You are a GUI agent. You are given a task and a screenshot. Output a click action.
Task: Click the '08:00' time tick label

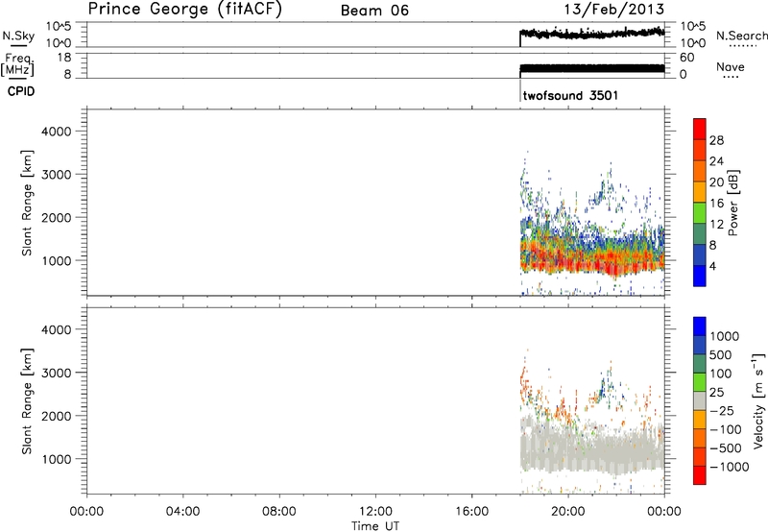(278, 512)
